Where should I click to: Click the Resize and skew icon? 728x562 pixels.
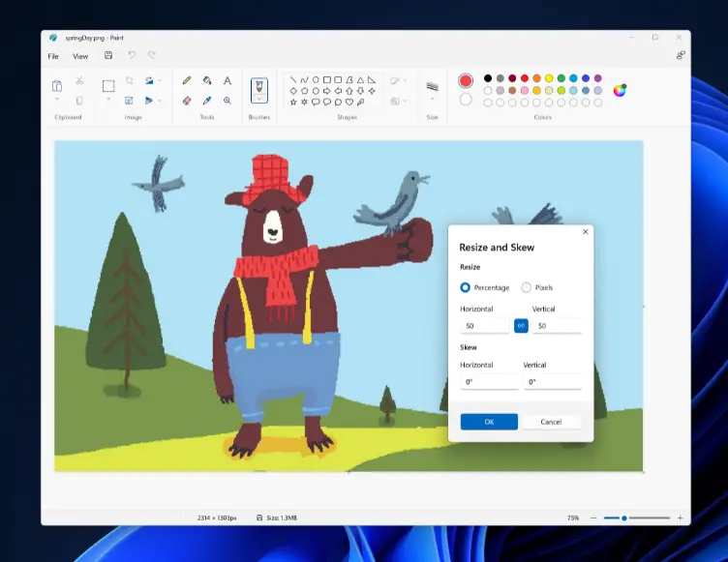click(129, 101)
